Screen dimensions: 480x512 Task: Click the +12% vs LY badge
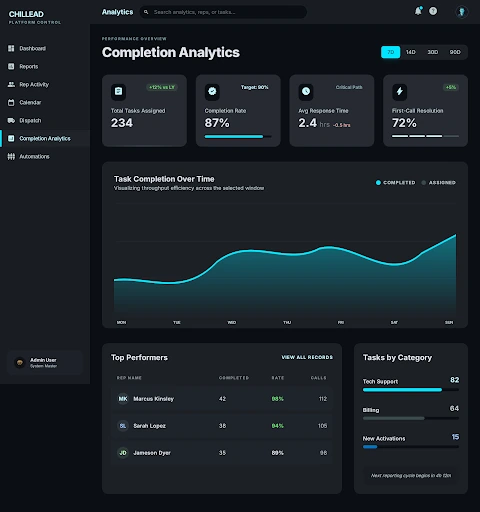tap(162, 87)
